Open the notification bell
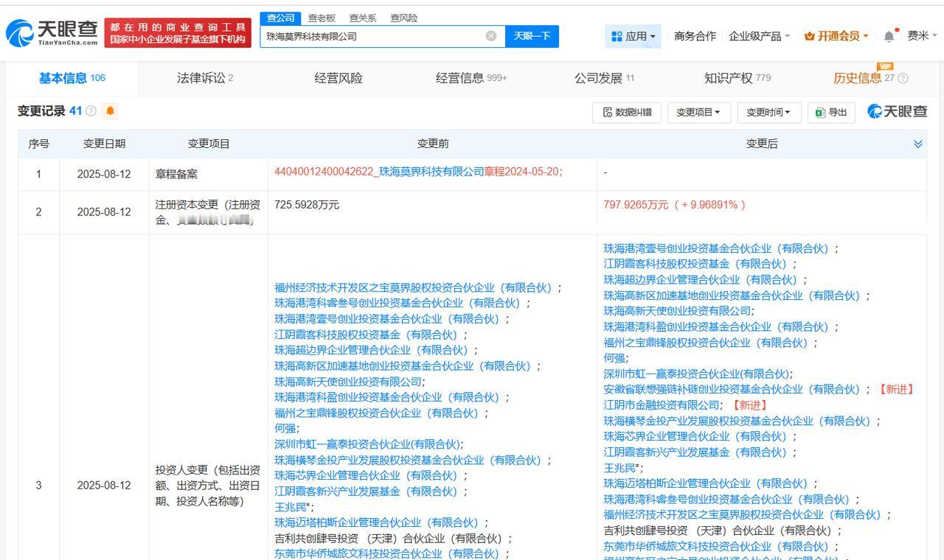The image size is (944, 560). point(889,36)
